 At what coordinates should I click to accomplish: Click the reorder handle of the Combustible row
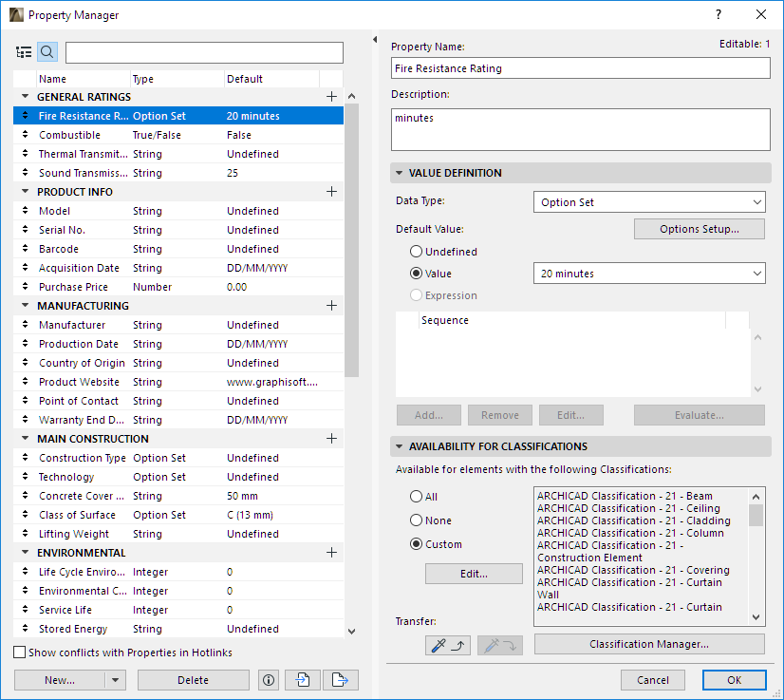[25, 135]
